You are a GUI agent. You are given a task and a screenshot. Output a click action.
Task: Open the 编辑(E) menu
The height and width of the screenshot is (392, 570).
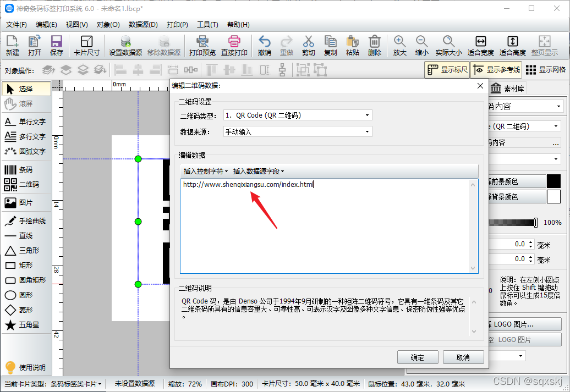click(x=46, y=24)
